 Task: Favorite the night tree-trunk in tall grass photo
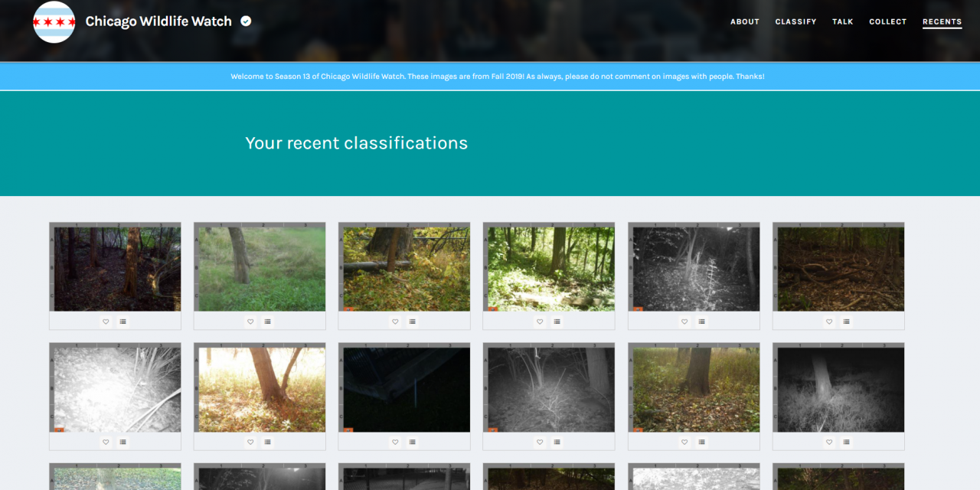pos(829,442)
